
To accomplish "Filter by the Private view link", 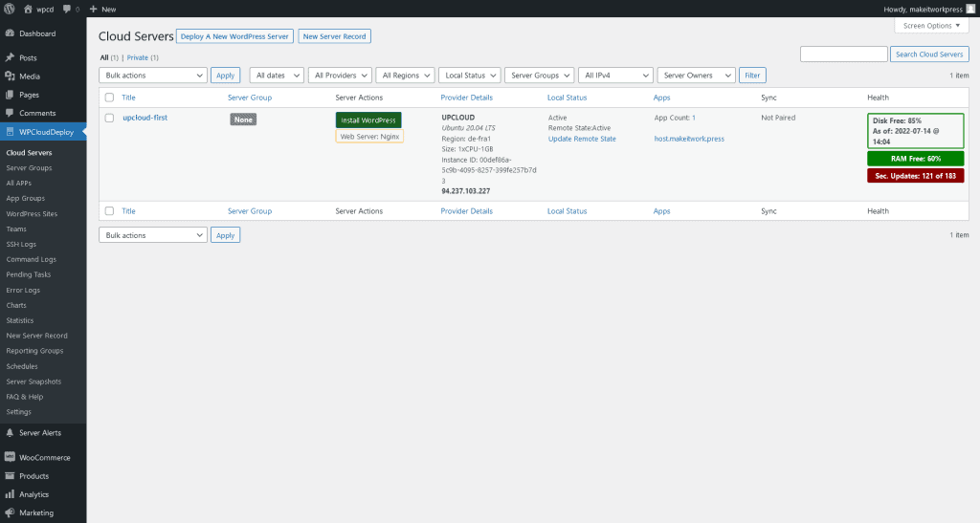I will (x=138, y=57).
